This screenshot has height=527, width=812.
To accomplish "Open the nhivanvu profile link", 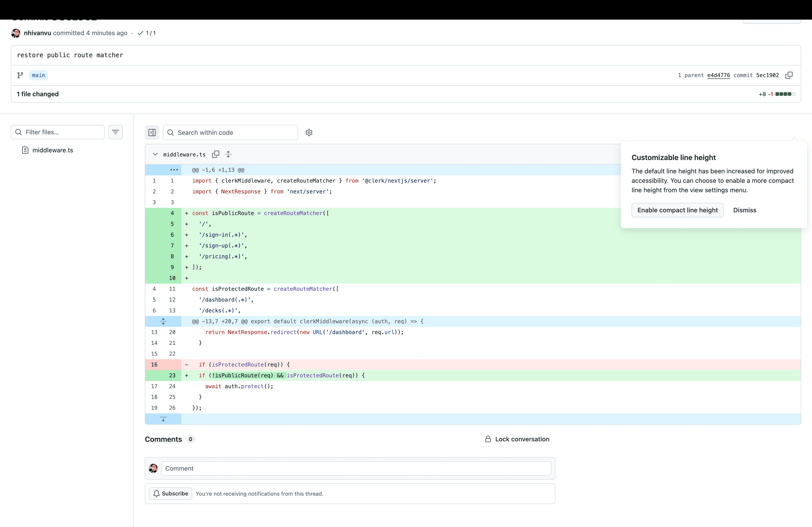I will pos(37,33).
